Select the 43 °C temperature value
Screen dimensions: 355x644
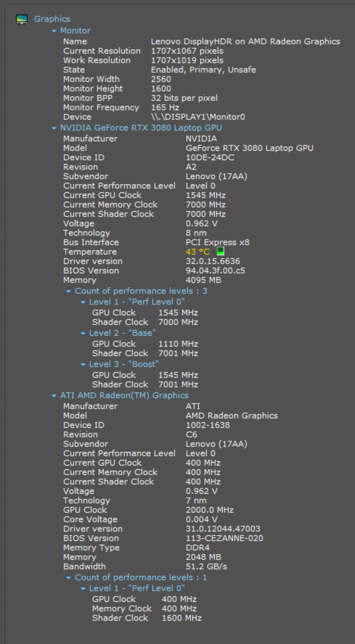[x=197, y=252]
